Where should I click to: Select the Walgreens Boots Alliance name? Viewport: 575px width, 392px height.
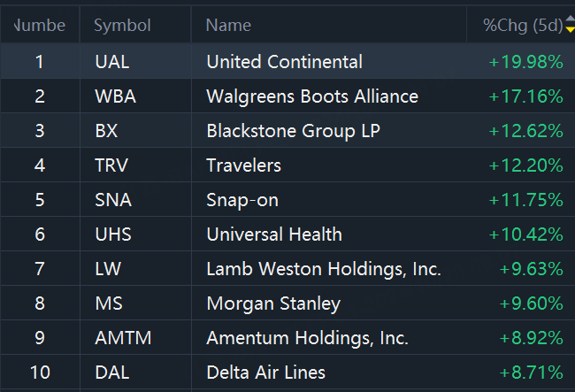[312, 96]
